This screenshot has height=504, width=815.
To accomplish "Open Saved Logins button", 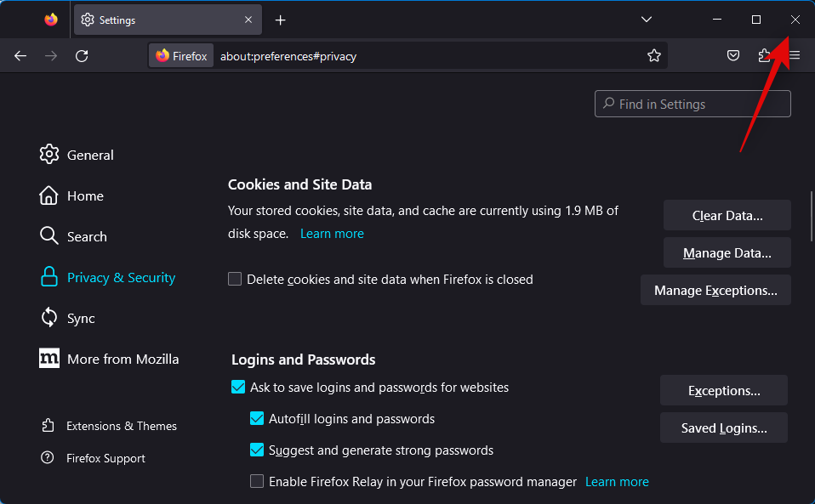I will tap(723, 428).
